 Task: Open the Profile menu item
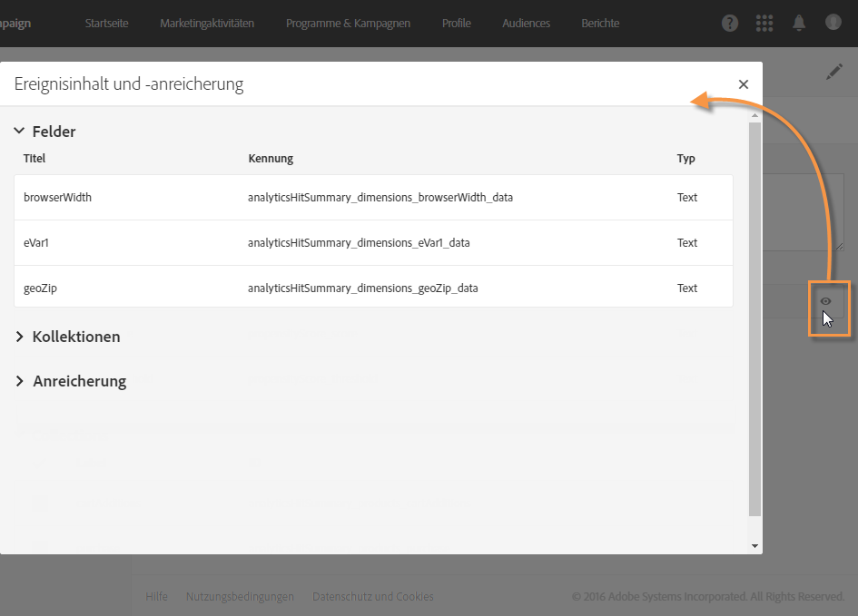(x=457, y=24)
